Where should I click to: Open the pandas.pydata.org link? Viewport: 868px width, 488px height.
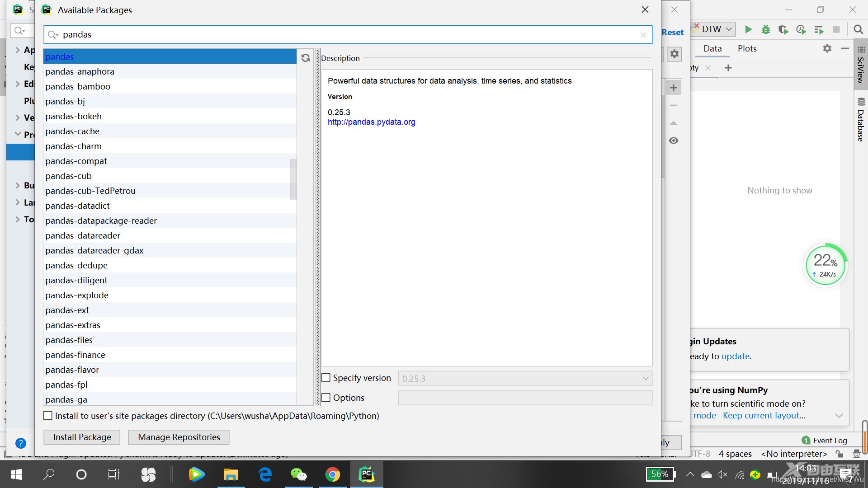tap(371, 122)
